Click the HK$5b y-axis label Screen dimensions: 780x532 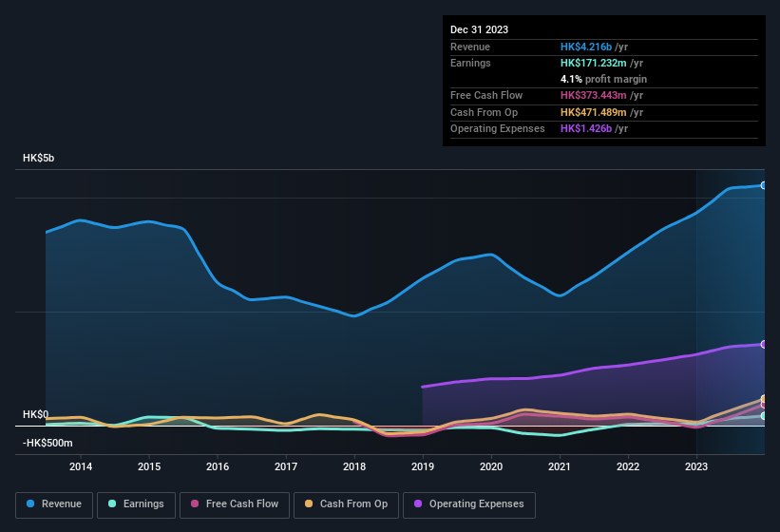pos(38,158)
